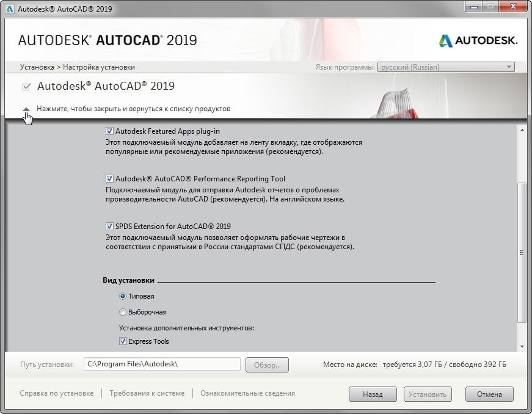Open the Ознакомительные сведения link
532x414 pixels.
[248, 393]
